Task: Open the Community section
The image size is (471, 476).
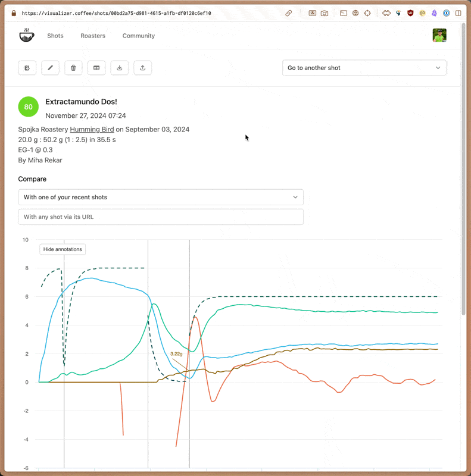Action: coord(139,36)
